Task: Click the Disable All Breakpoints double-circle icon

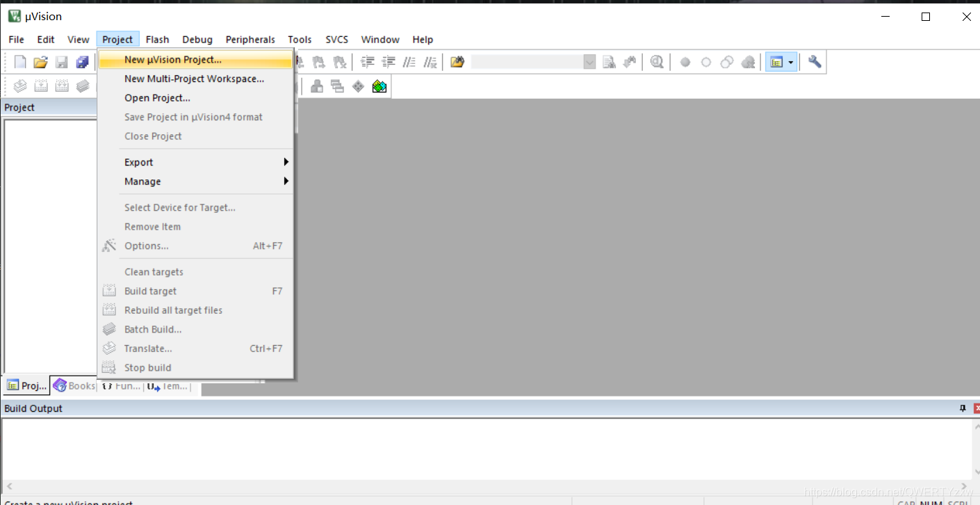Action: coord(727,62)
